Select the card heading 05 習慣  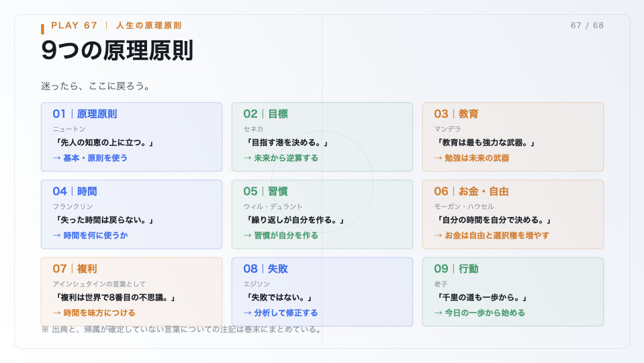click(x=265, y=191)
